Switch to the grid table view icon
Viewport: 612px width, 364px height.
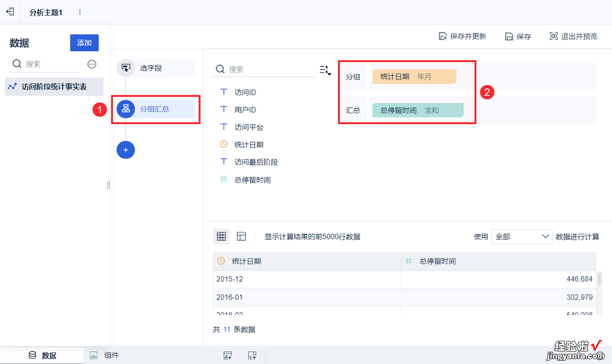(221, 237)
